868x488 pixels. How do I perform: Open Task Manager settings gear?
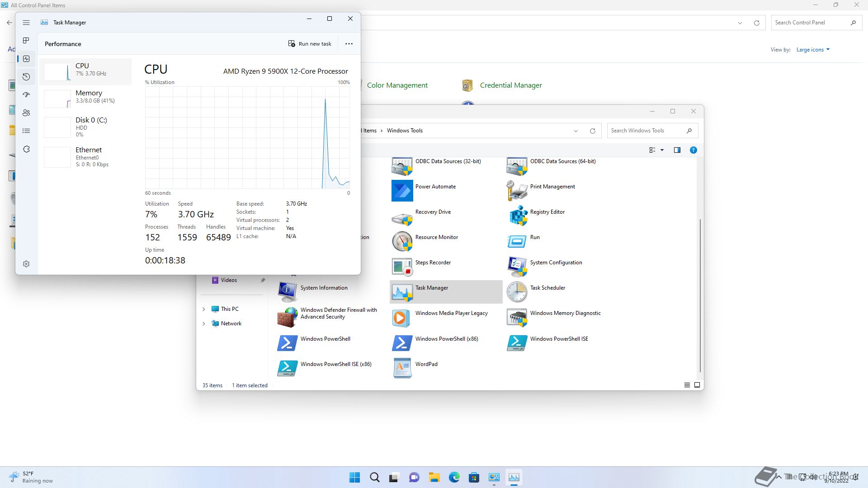(x=26, y=264)
